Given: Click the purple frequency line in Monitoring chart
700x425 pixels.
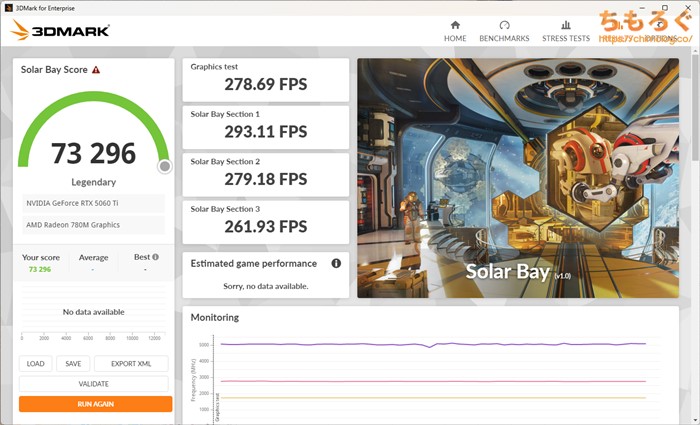Looking at the screenshot, I should [x=433, y=344].
